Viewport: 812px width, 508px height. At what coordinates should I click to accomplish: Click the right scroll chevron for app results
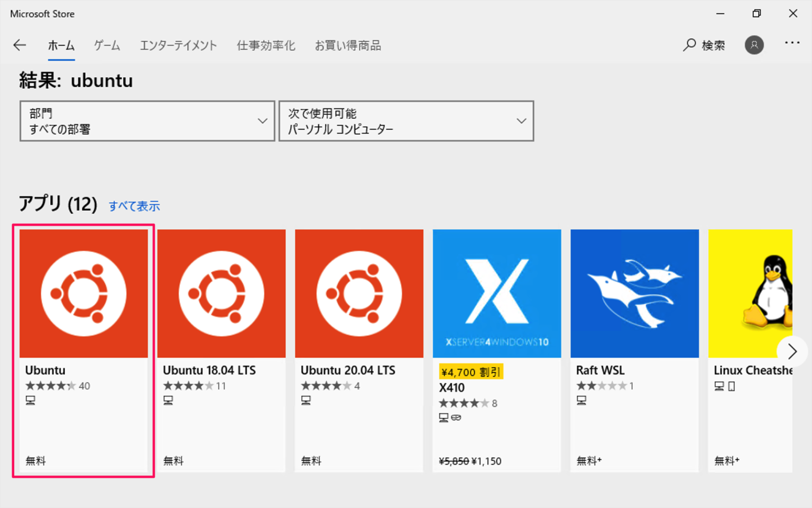(x=793, y=351)
